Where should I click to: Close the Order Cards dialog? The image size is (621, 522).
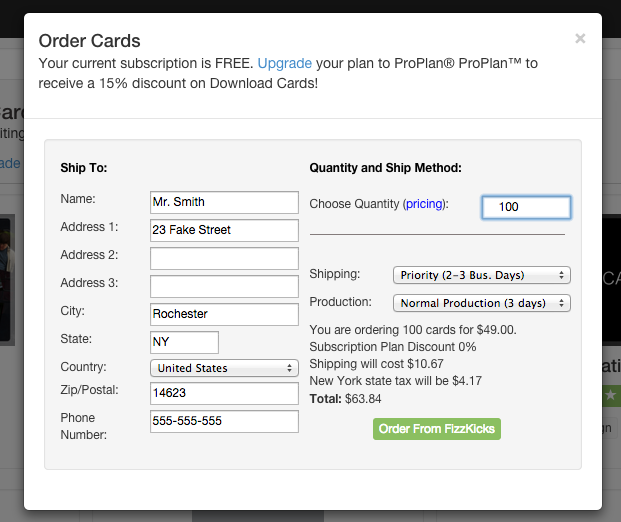click(580, 38)
